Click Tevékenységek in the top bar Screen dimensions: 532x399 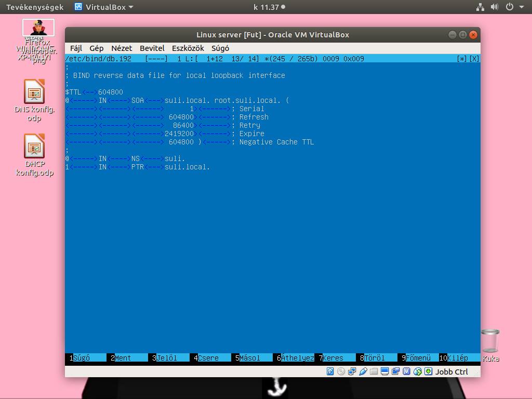tap(35, 7)
